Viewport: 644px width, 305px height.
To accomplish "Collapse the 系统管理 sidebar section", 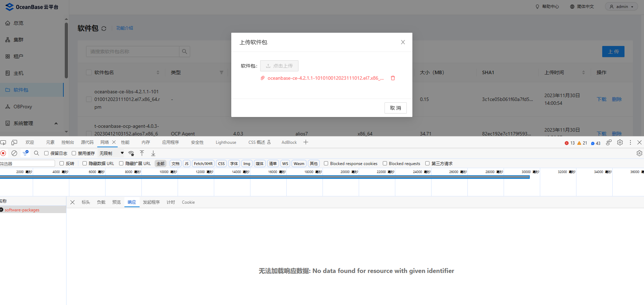I will coord(56,123).
